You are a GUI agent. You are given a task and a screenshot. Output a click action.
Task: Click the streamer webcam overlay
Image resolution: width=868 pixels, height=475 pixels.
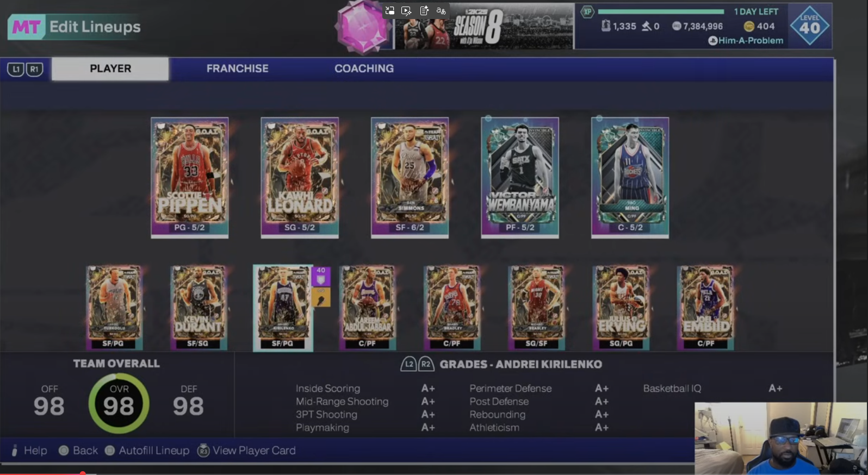tap(781, 438)
